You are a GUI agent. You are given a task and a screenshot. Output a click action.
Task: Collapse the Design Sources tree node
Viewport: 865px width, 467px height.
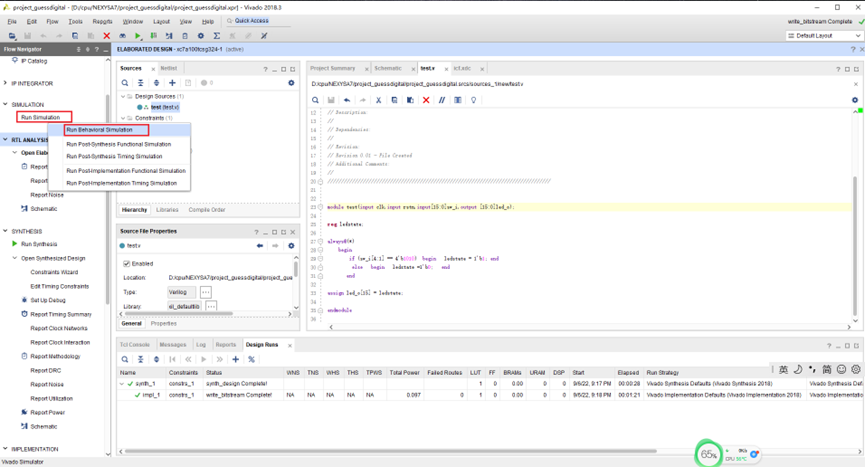click(x=125, y=96)
